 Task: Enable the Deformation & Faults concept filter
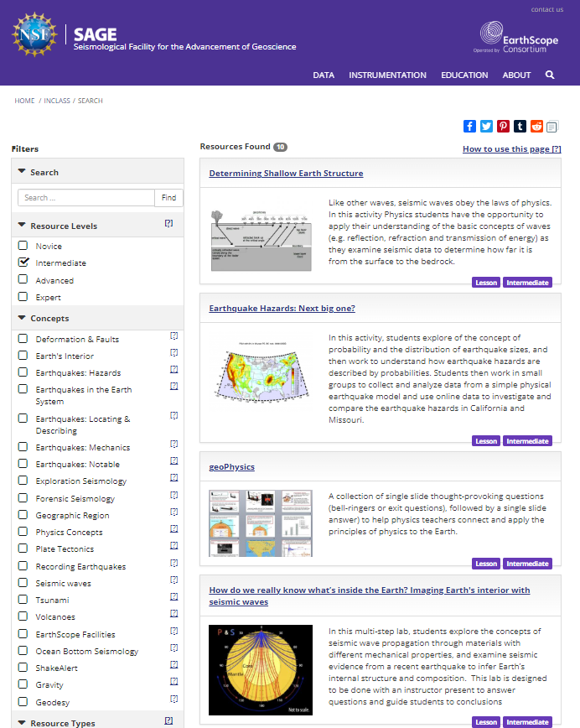point(23,339)
